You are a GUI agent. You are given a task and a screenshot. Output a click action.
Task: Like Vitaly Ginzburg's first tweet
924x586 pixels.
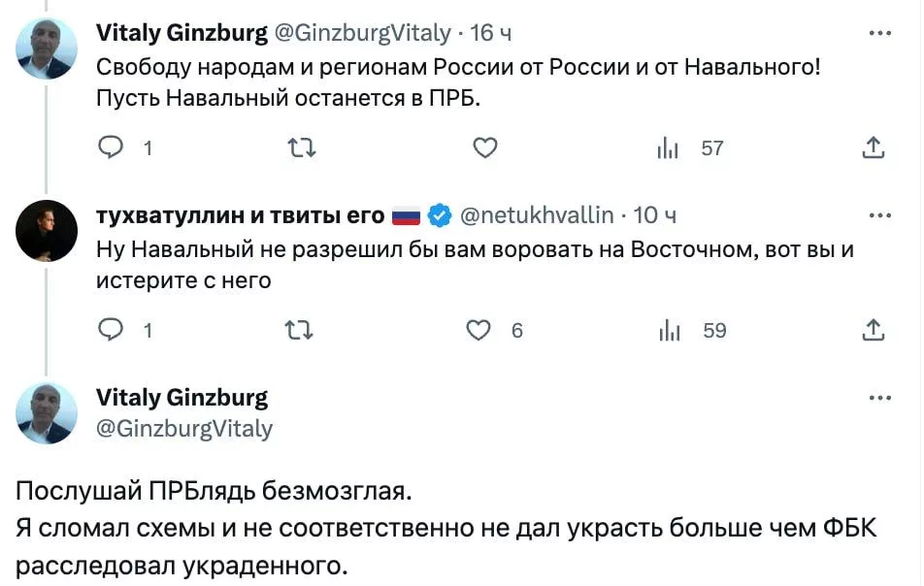point(485,147)
